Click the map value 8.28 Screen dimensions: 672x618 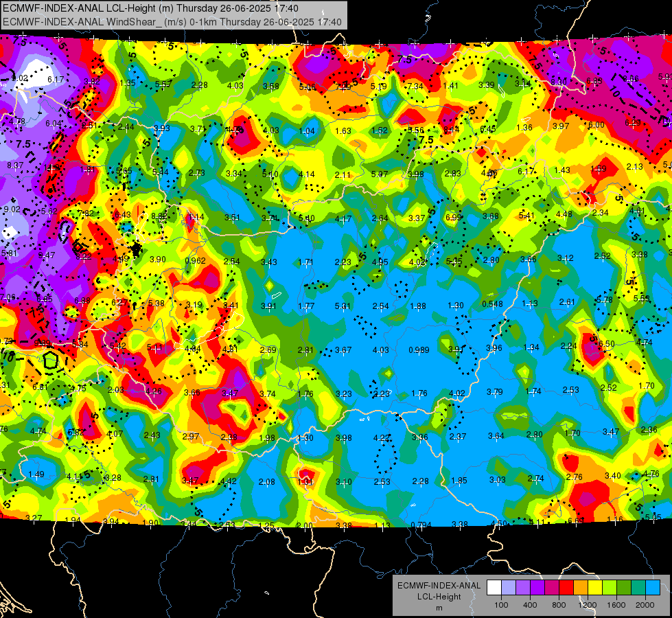point(113,477)
